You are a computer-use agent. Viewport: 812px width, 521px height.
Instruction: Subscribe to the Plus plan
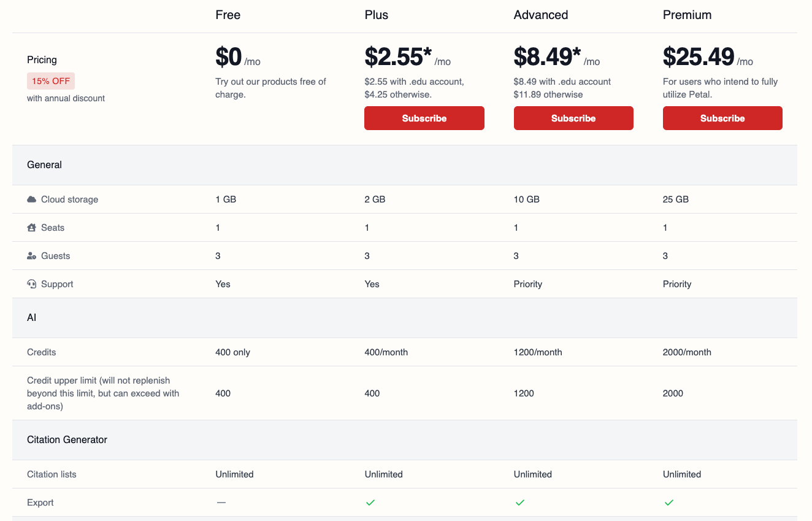tap(424, 118)
